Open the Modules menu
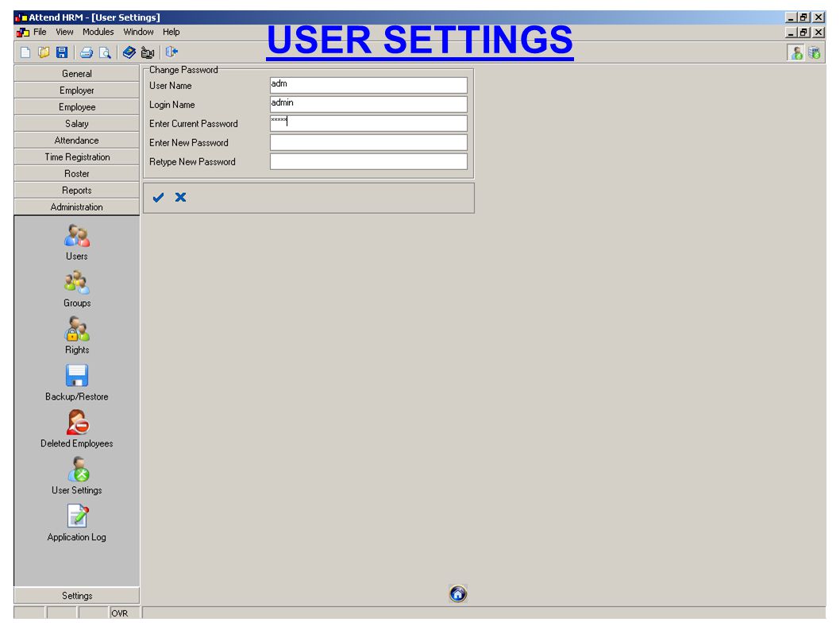 tap(98, 32)
